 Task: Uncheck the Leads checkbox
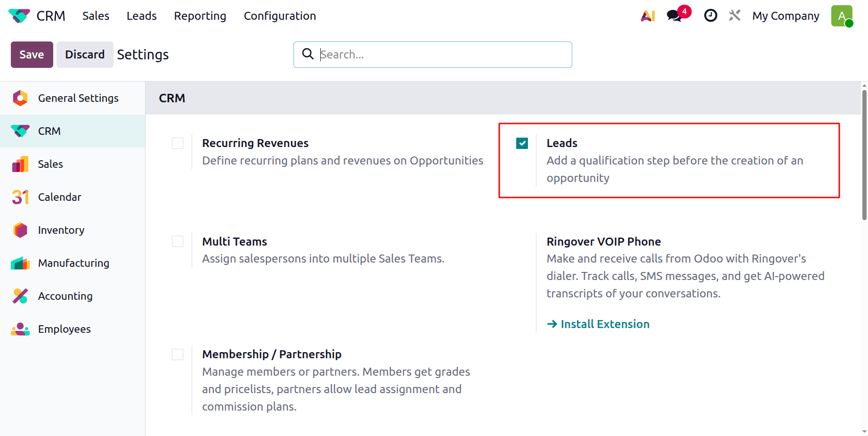coord(522,143)
